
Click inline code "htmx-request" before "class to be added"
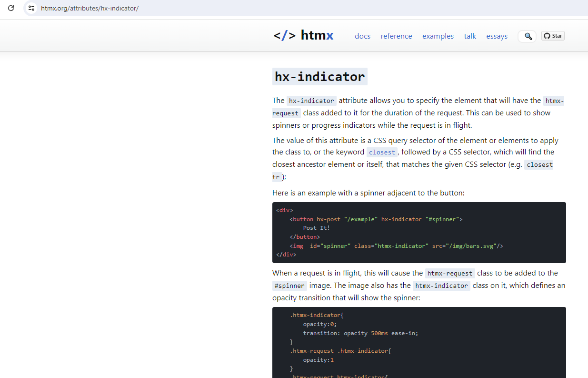(x=450, y=274)
